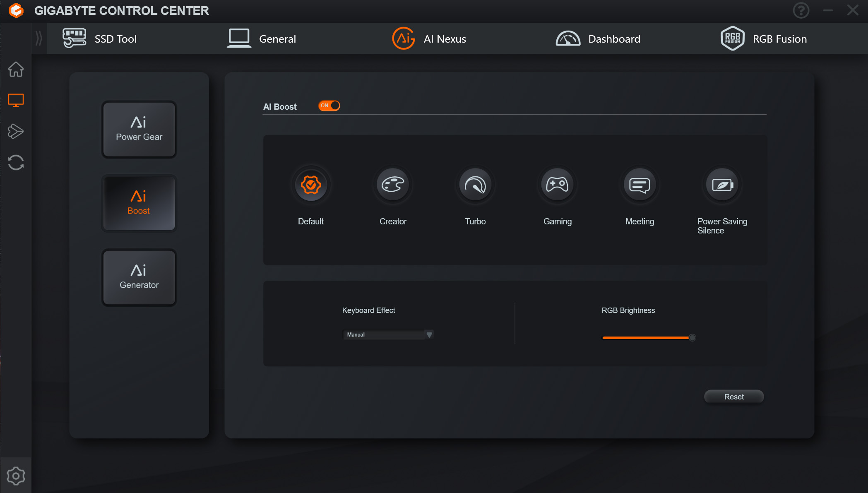The width and height of the screenshot is (868, 493).
Task: Open the AI Generator tile
Action: 139,277
